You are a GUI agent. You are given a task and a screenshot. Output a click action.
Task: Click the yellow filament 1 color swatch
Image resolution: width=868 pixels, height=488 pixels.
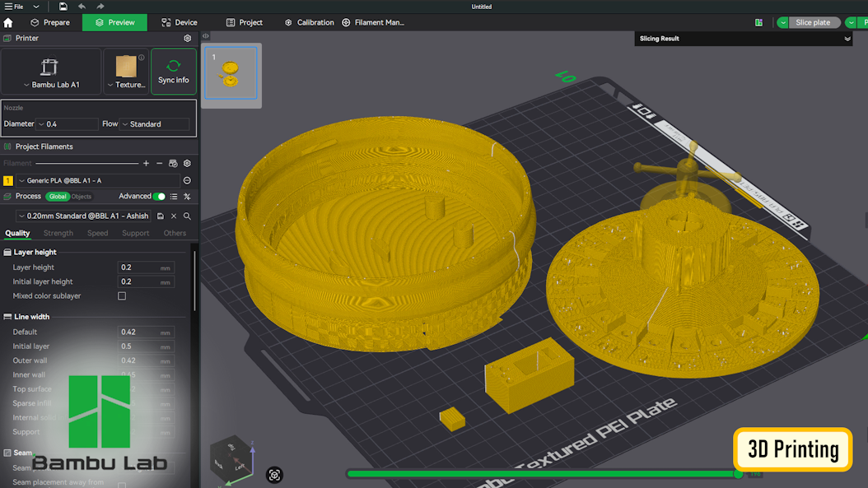pyautogui.click(x=7, y=180)
